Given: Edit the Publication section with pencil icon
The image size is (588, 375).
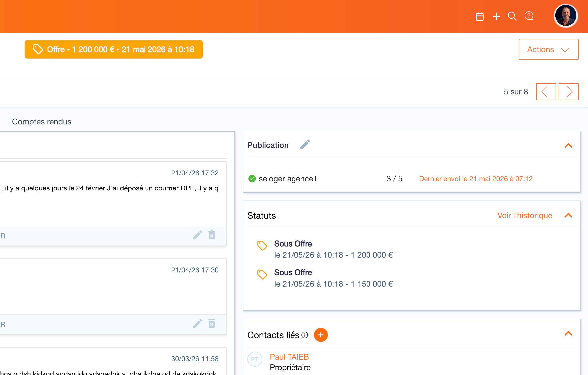Looking at the screenshot, I should (305, 145).
